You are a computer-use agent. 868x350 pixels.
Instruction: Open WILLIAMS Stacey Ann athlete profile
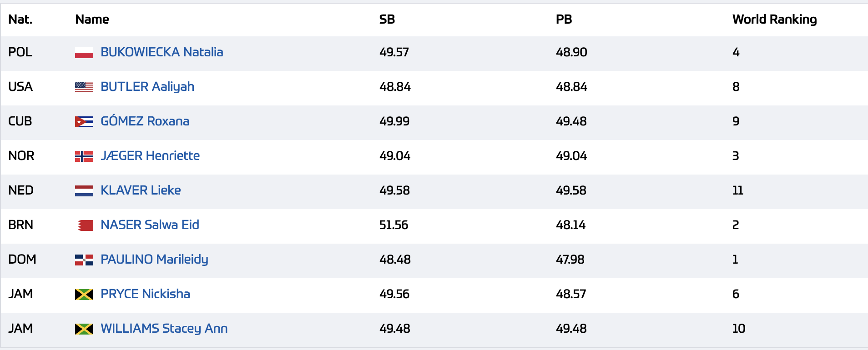[164, 329]
